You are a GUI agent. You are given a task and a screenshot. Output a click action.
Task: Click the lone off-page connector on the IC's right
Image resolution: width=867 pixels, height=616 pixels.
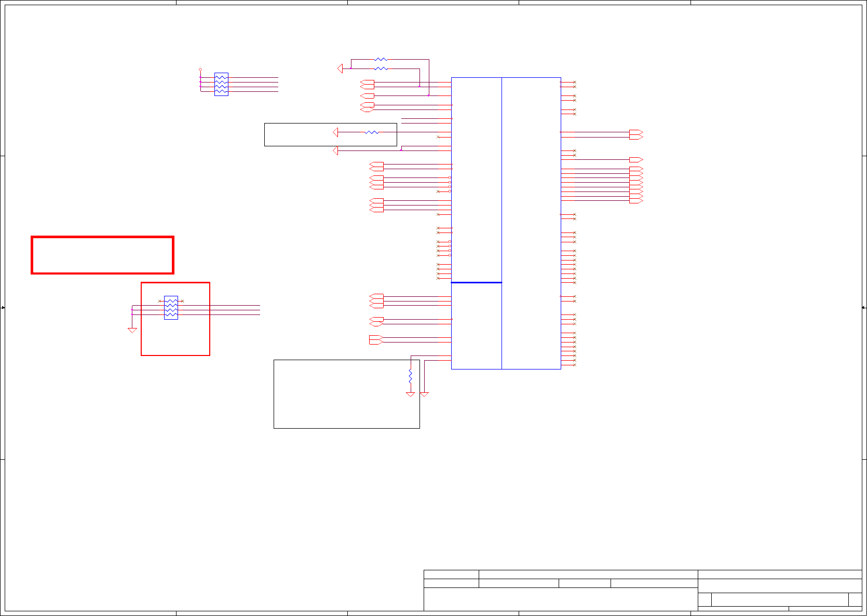coord(636,160)
